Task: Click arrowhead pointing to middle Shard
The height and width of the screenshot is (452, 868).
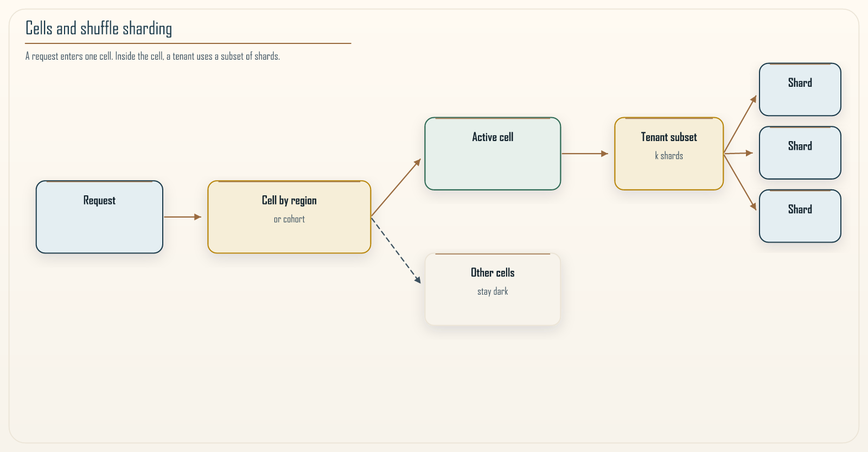Action: pos(750,153)
